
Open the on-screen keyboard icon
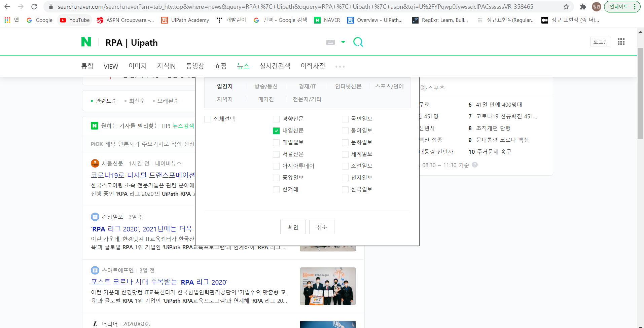point(330,42)
